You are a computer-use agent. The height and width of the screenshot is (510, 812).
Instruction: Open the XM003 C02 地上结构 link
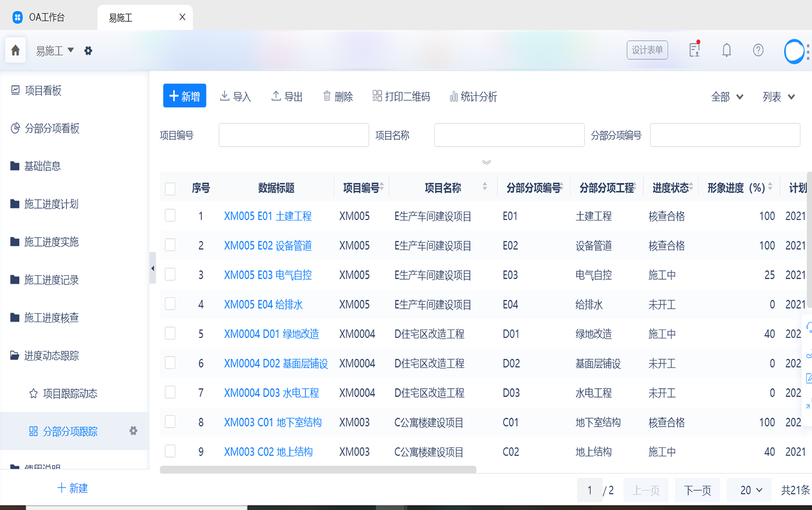[268, 452]
